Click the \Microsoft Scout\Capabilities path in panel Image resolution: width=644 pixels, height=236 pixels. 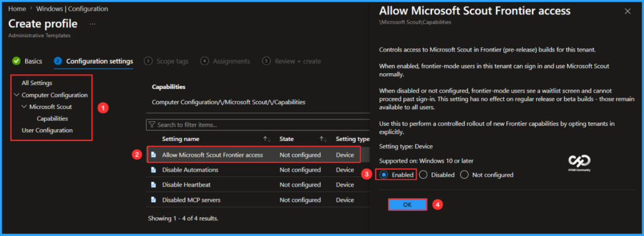click(x=415, y=22)
